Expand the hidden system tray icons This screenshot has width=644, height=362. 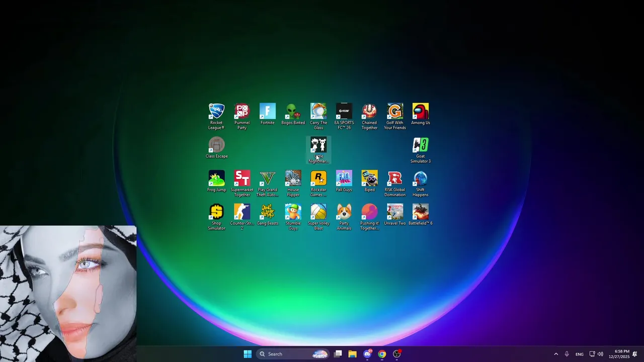[x=556, y=354]
